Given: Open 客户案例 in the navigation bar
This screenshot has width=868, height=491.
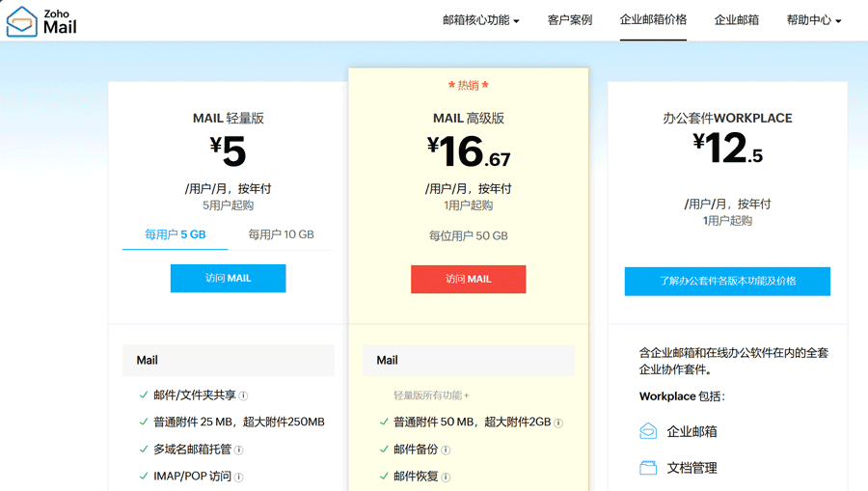Looking at the screenshot, I should [x=570, y=20].
